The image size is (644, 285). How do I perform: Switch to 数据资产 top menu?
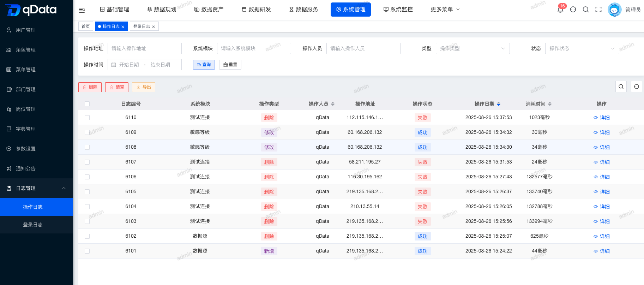pyautogui.click(x=209, y=10)
